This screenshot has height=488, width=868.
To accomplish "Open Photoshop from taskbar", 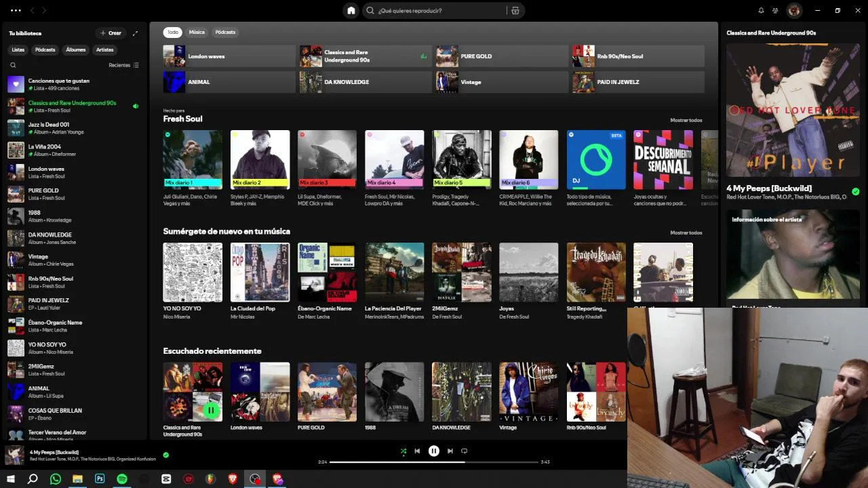I will (x=100, y=479).
